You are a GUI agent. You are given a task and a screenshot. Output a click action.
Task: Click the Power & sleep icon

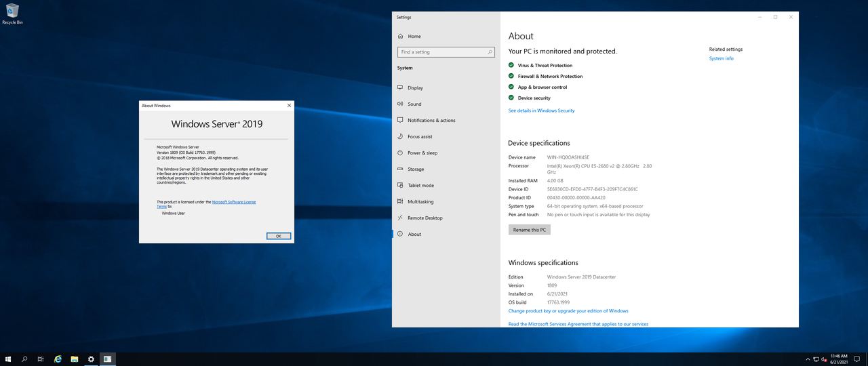pyautogui.click(x=400, y=152)
